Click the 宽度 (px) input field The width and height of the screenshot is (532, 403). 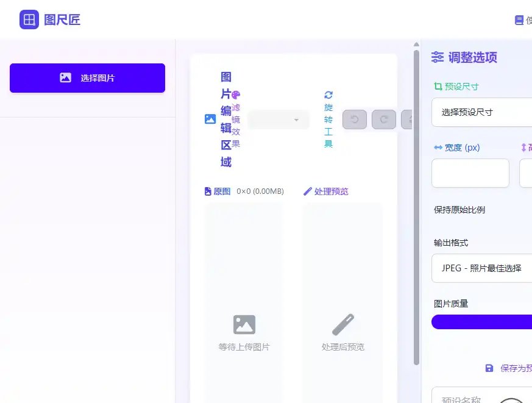470,173
